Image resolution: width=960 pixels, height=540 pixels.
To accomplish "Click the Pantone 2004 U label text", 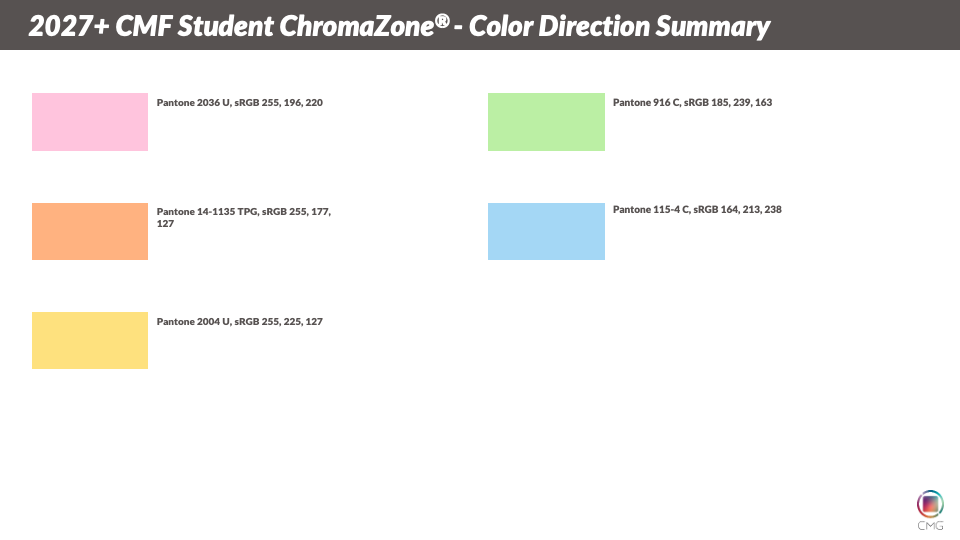I will [x=193, y=321].
